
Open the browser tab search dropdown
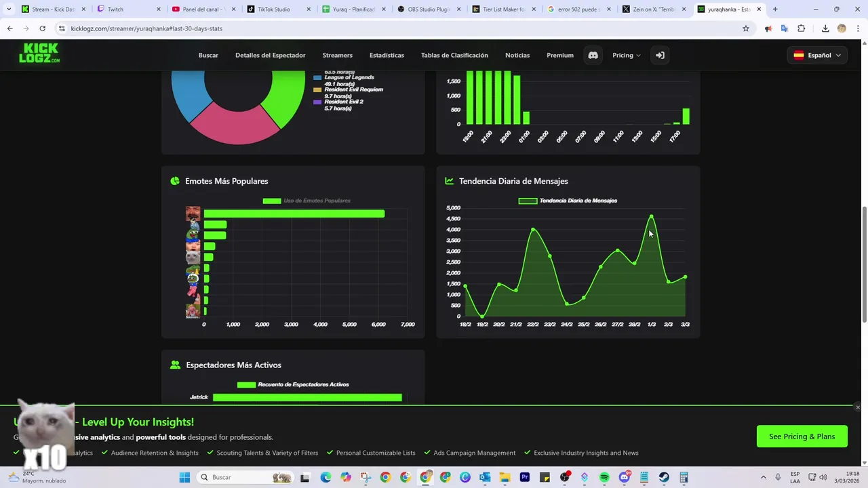(x=9, y=9)
